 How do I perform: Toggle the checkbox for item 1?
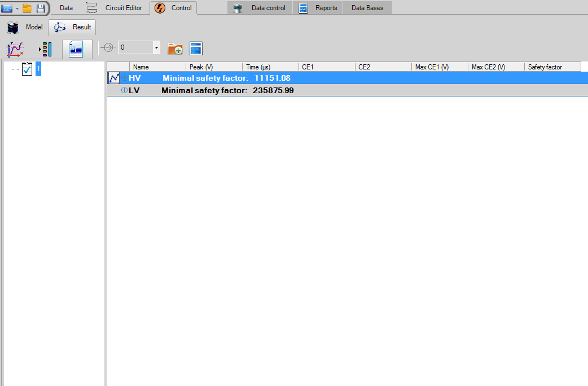tap(27, 69)
